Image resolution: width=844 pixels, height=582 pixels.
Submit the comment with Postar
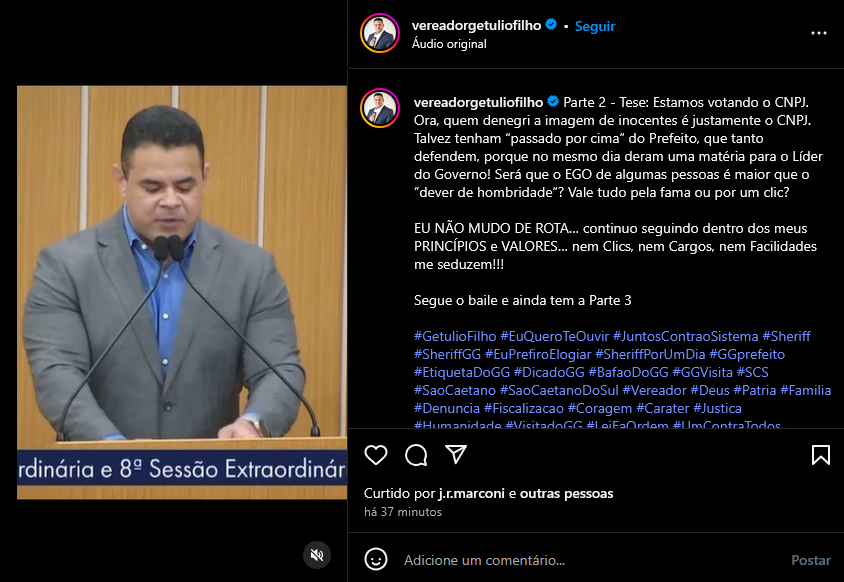811,560
